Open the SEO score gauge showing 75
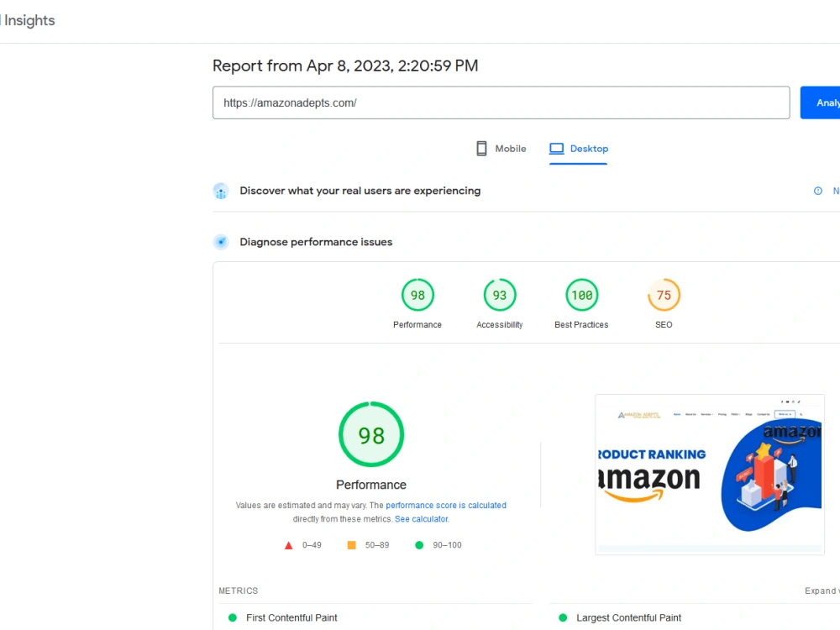 tap(664, 295)
